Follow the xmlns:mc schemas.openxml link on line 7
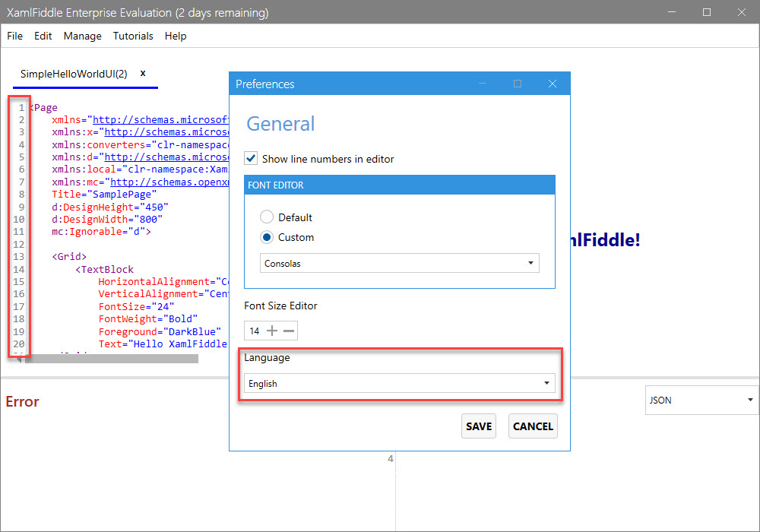The image size is (760, 532). tap(169, 182)
